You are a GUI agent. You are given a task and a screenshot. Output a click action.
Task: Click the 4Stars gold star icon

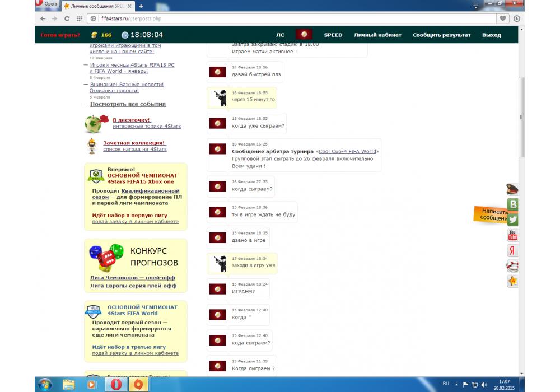point(512,281)
